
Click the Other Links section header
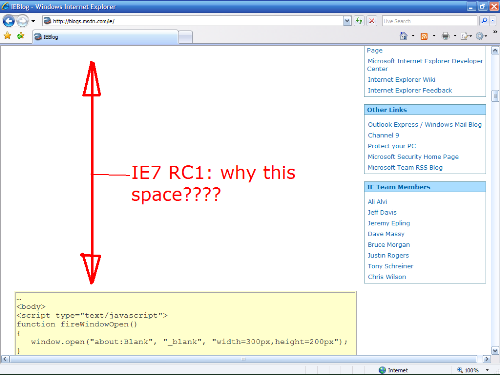[425, 110]
